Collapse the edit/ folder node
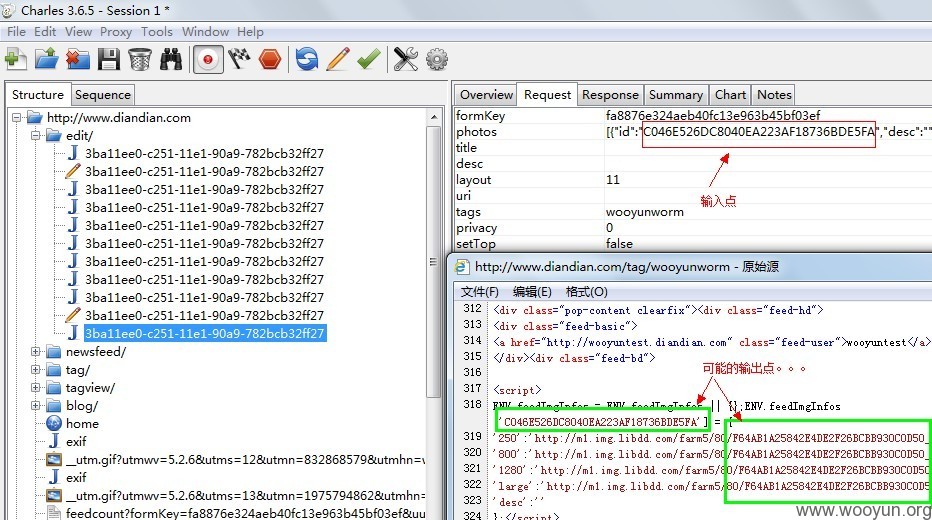Screen dimensions: 932x520 36,135
